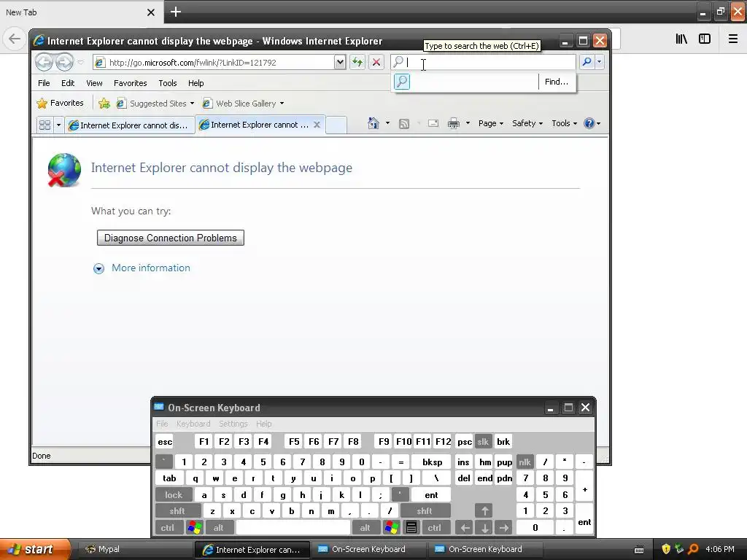Open the tab list dropdown arrow

pos(58,125)
